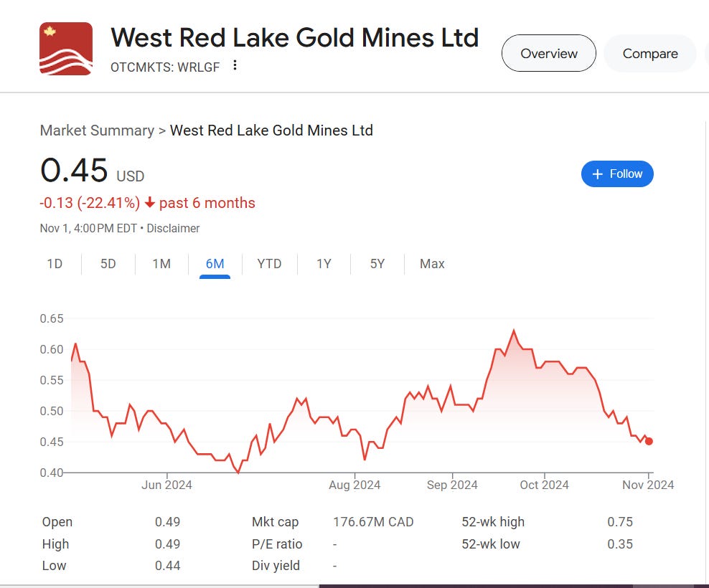This screenshot has width=709, height=588.
Task: Click the Div yield label
Action: [276, 565]
